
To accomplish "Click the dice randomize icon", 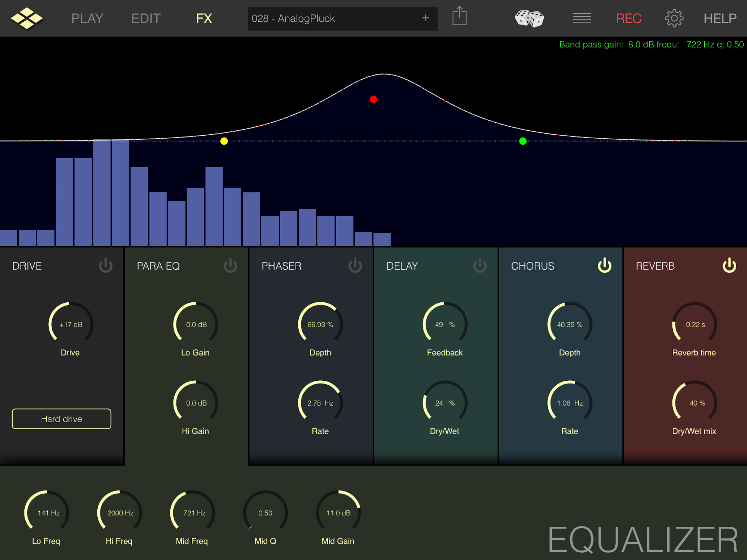I will click(x=529, y=18).
